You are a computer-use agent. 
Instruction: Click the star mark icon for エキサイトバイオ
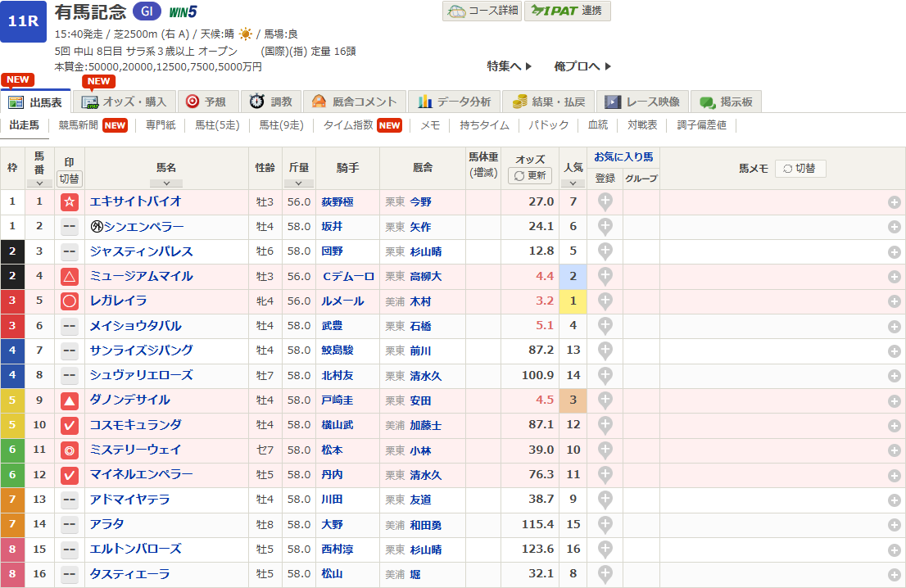click(70, 201)
